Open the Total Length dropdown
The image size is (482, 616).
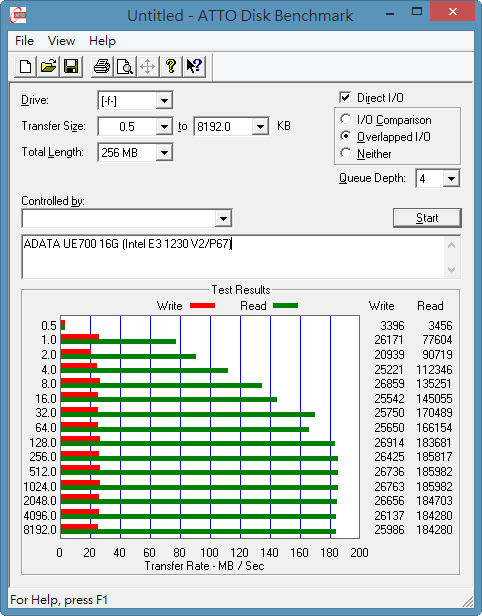tap(164, 152)
